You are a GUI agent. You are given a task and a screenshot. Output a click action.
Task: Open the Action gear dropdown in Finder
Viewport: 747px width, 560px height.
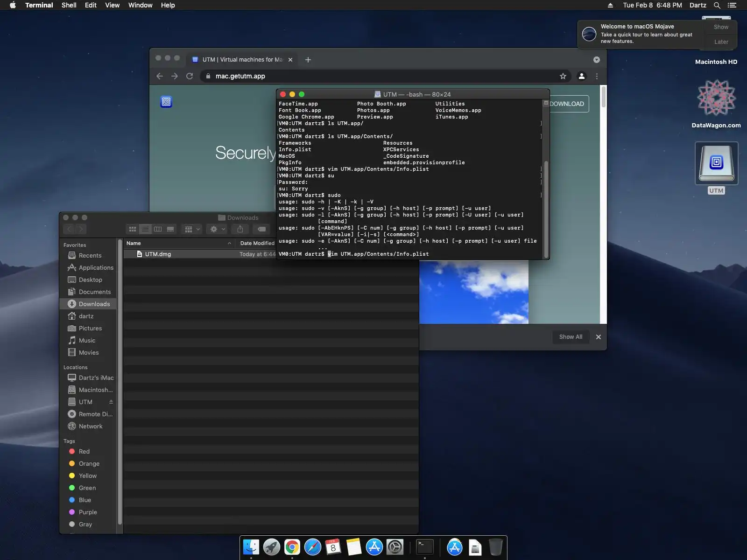pos(218,229)
